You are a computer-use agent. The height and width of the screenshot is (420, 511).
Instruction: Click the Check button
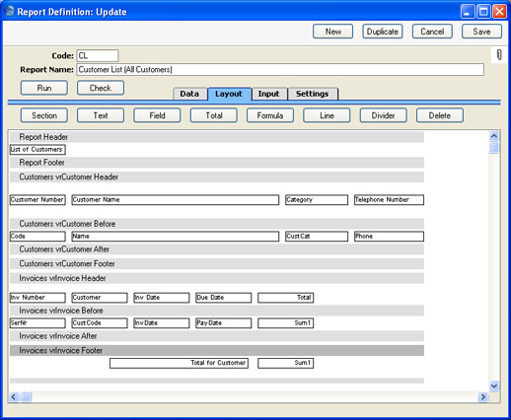click(101, 88)
